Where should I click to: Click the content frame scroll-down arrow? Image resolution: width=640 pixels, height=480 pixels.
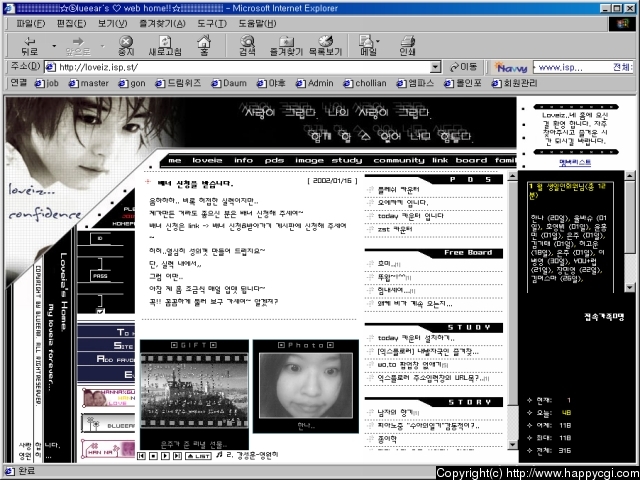click(x=512, y=445)
